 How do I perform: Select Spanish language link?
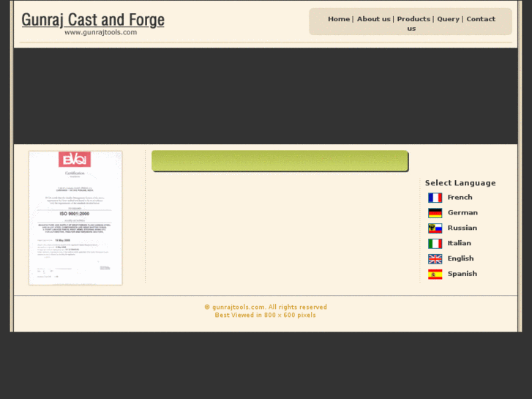(x=462, y=274)
